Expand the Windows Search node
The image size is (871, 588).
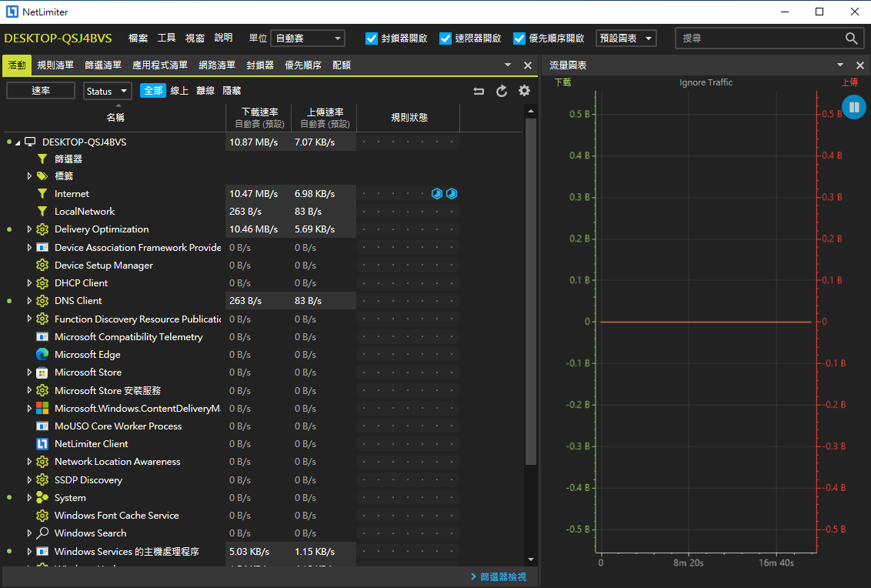pos(29,533)
